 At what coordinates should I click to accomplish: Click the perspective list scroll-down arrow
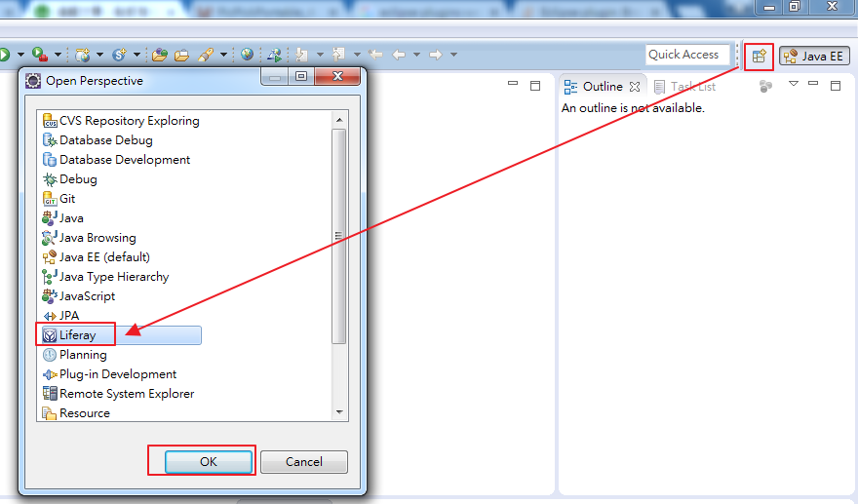tap(339, 411)
